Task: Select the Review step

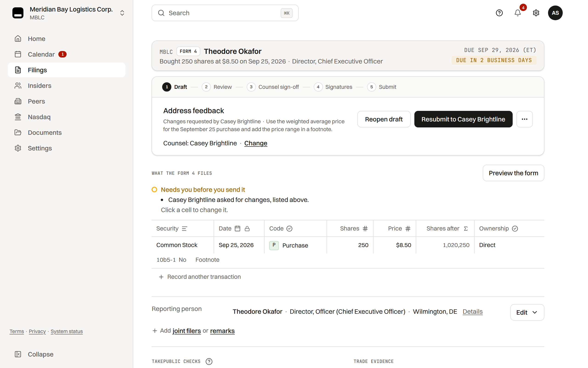Action: coord(217,87)
